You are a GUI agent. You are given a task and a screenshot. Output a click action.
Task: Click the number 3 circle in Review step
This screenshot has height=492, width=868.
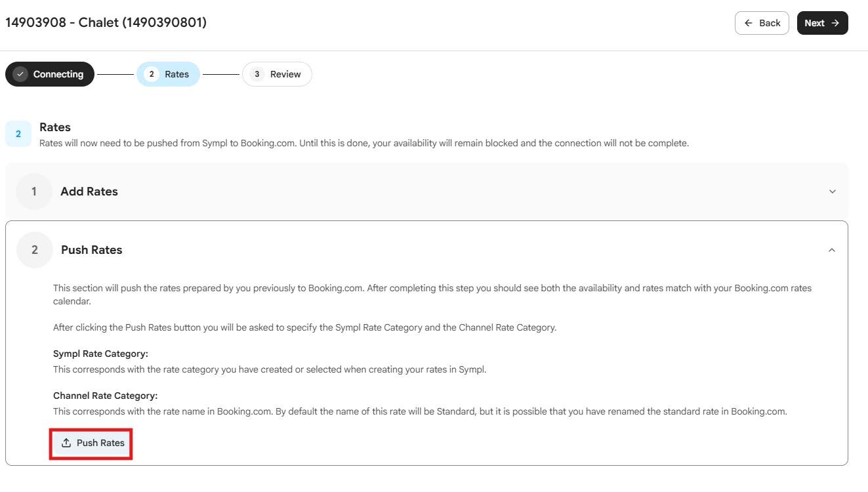coord(257,74)
